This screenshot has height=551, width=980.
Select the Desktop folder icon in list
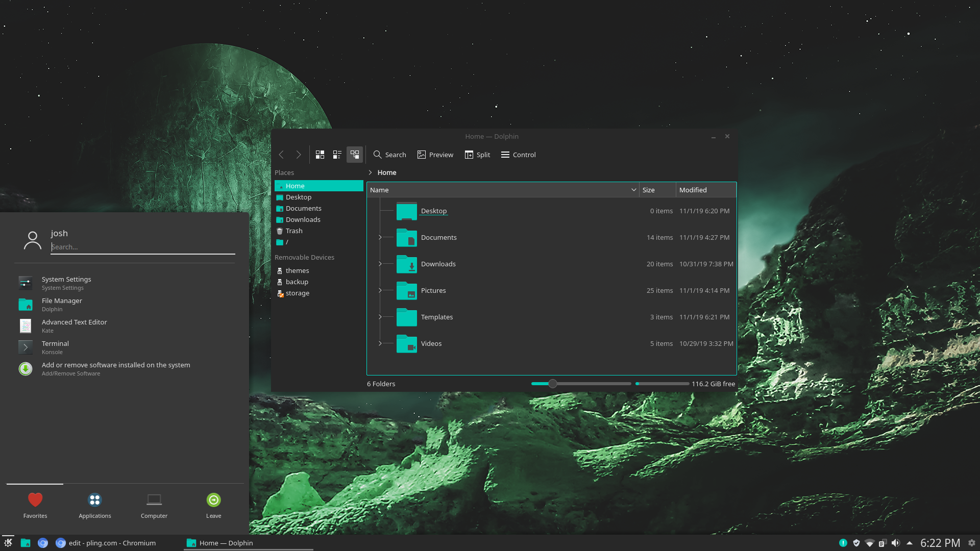click(407, 211)
